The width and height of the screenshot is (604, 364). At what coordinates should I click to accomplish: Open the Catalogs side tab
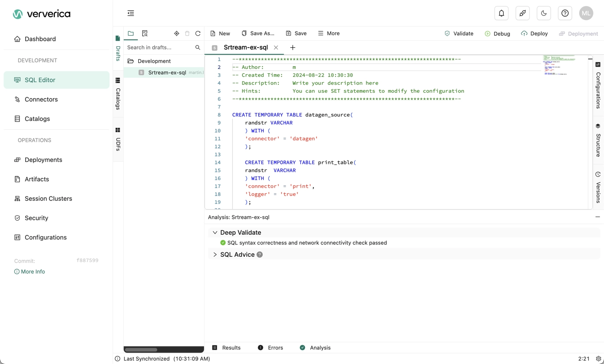pyautogui.click(x=118, y=94)
